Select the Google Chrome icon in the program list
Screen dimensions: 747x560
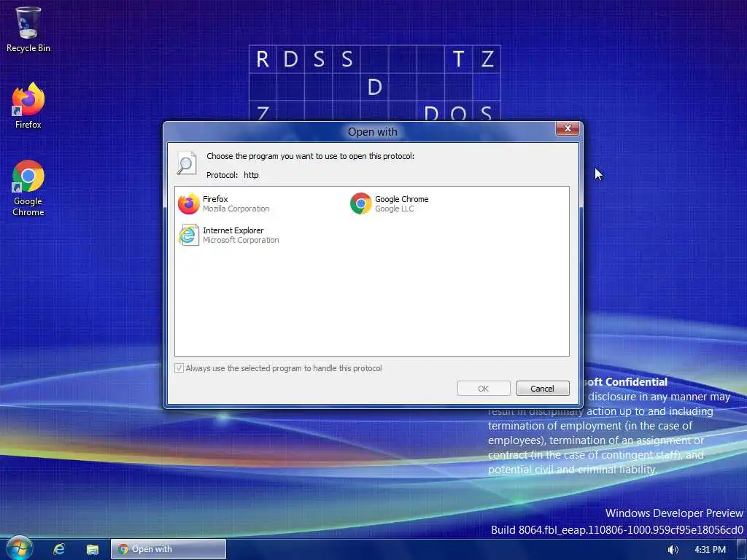click(360, 204)
